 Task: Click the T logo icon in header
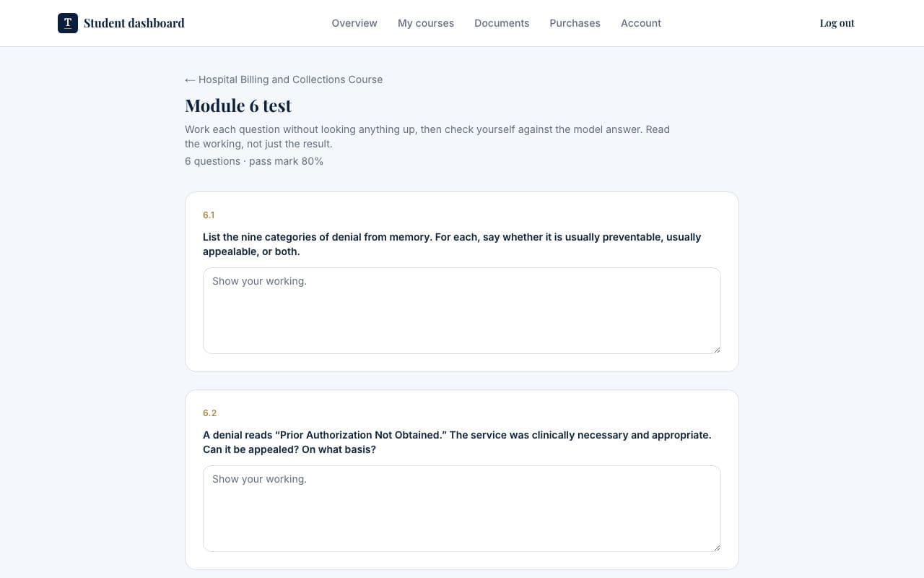[68, 23]
